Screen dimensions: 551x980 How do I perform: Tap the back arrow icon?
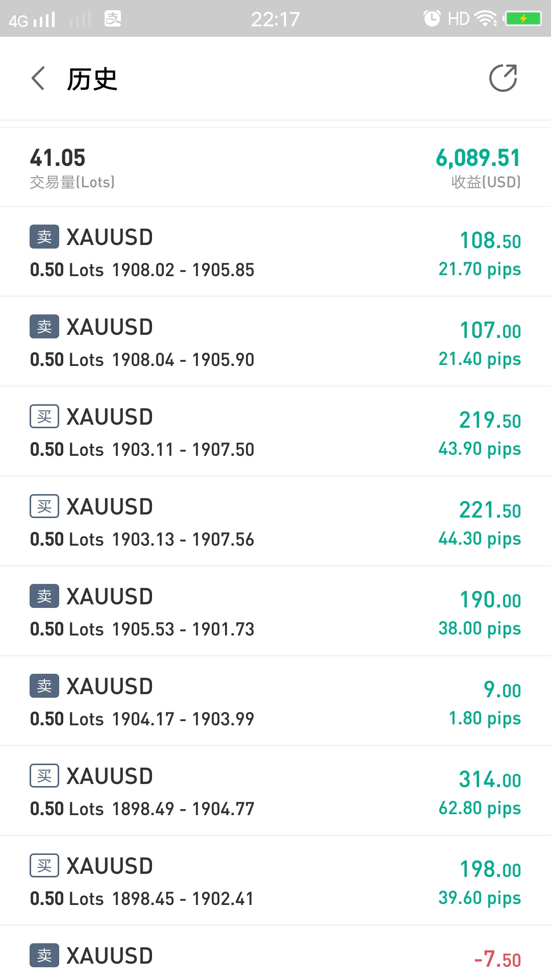point(39,79)
